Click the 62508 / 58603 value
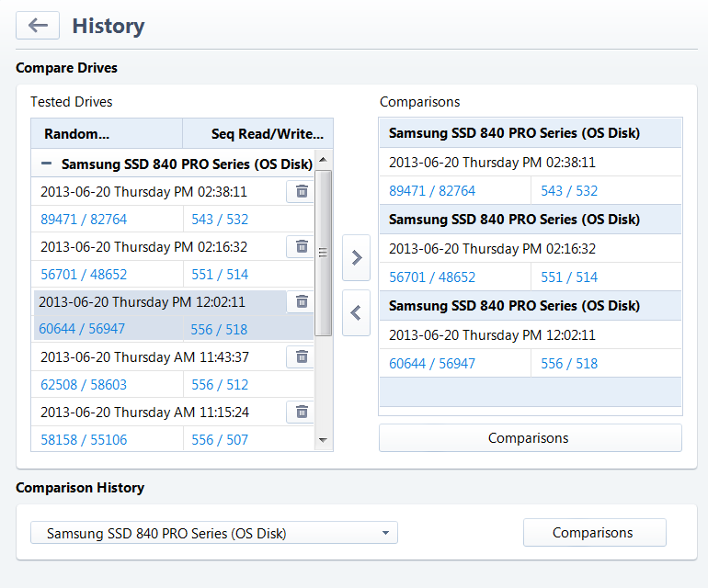The width and height of the screenshot is (708, 588). pos(84,384)
